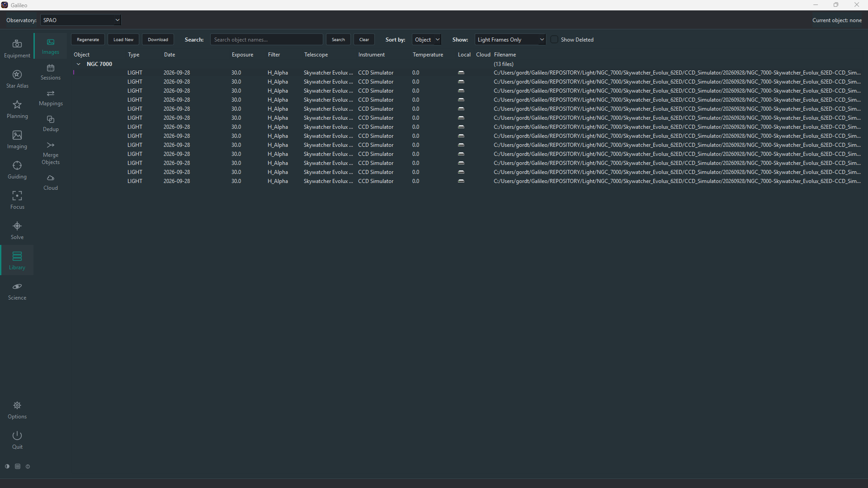Switch to the Mappings tab
Viewport: 868px width, 488px height.
51,98
